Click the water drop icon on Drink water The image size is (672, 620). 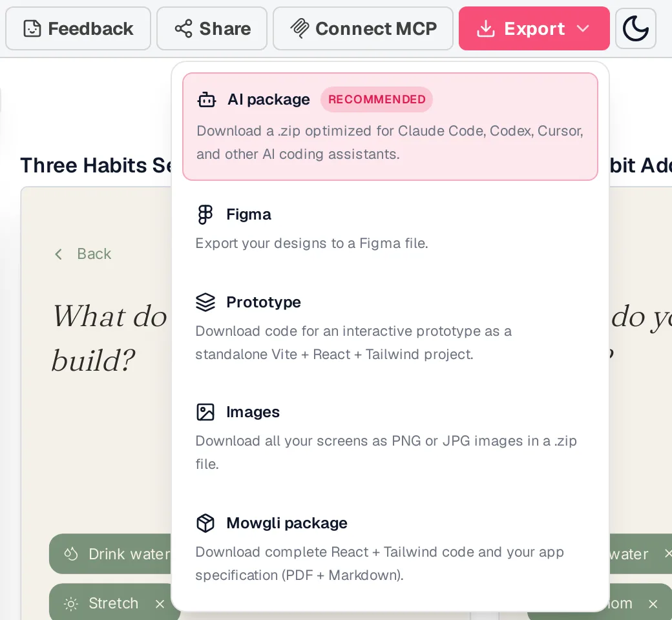(x=70, y=553)
